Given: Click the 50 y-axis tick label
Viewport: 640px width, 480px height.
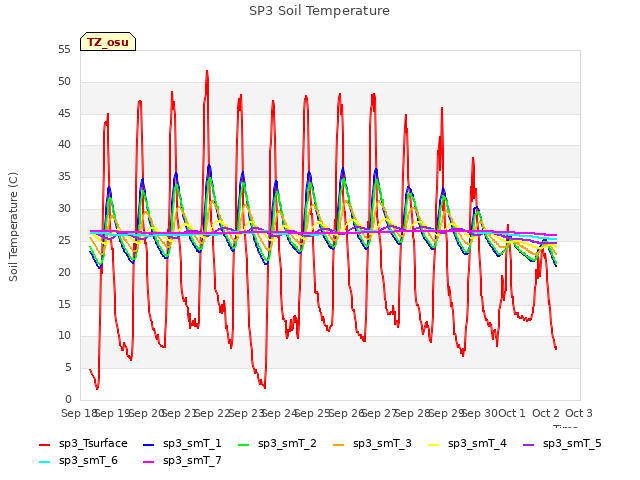Looking at the screenshot, I should coord(64,82).
